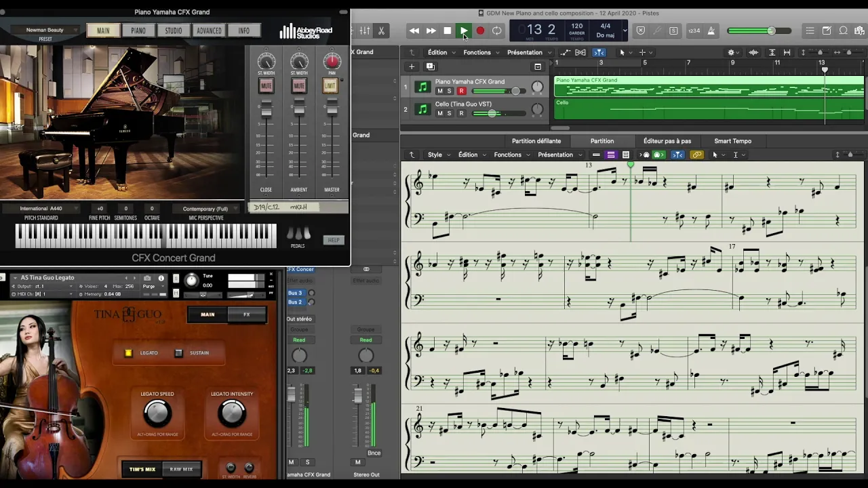The height and width of the screenshot is (488, 868).
Task: Click the green MIDI Out button in score editor
Action: (657, 155)
